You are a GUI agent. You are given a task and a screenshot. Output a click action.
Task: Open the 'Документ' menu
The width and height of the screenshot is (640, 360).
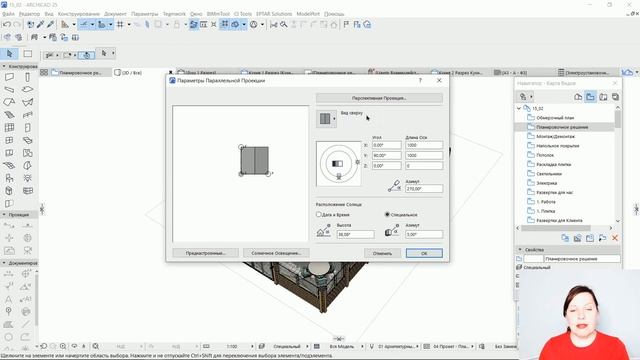point(115,14)
